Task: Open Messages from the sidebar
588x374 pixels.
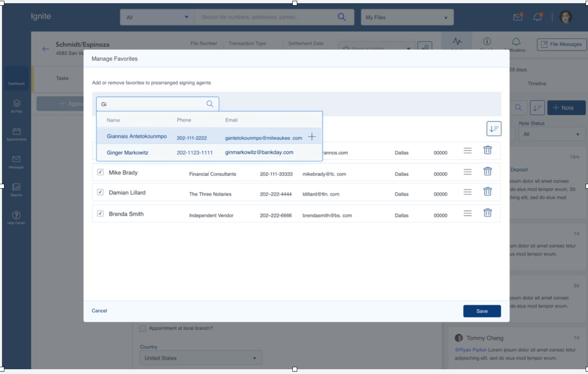Action: pyautogui.click(x=16, y=162)
